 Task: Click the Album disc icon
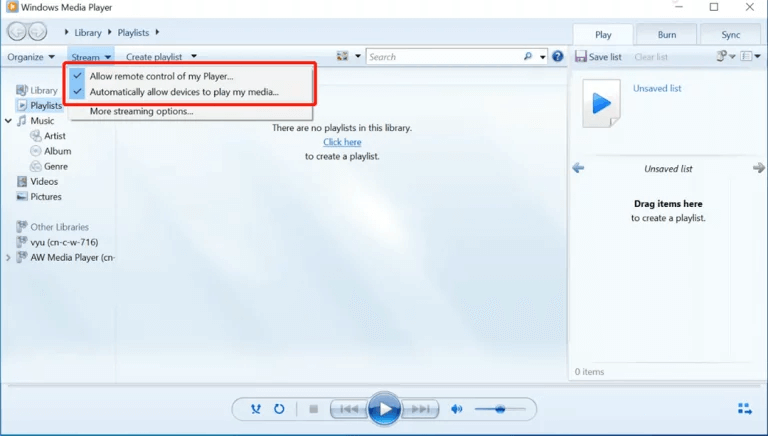tap(35, 151)
